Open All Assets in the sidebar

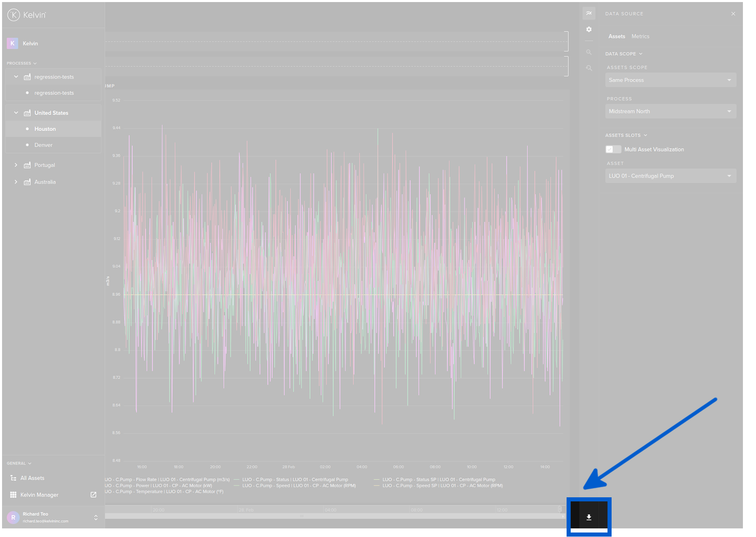[32, 478]
